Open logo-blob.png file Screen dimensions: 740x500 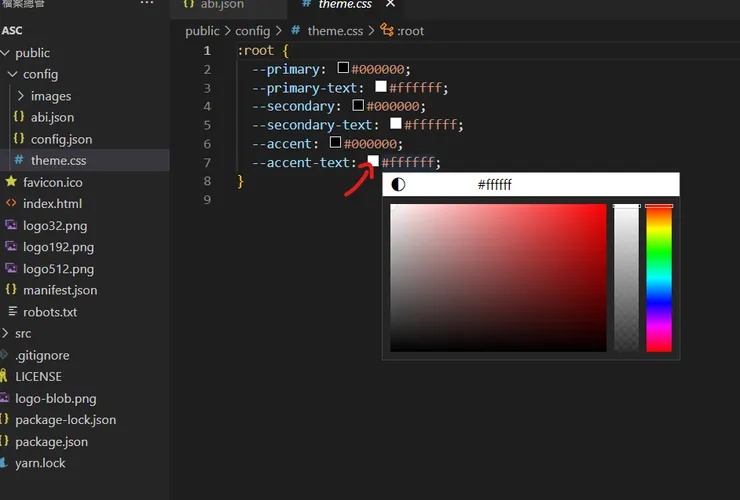point(56,398)
